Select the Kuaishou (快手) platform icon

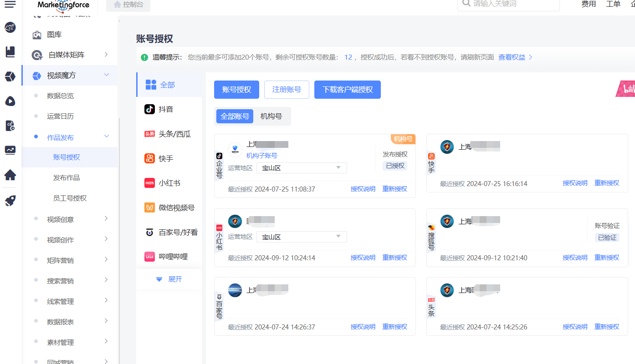click(x=149, y=158)
